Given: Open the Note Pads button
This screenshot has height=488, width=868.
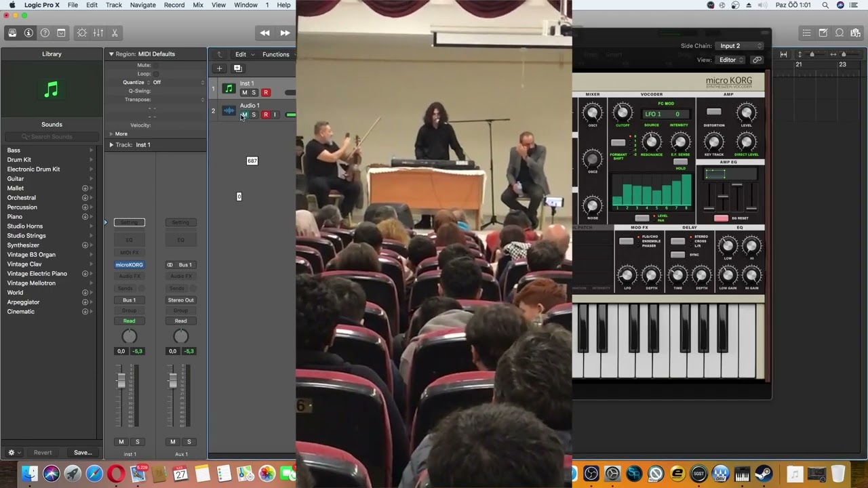Looking at the screenshot, I should click(x=823, y=33).
